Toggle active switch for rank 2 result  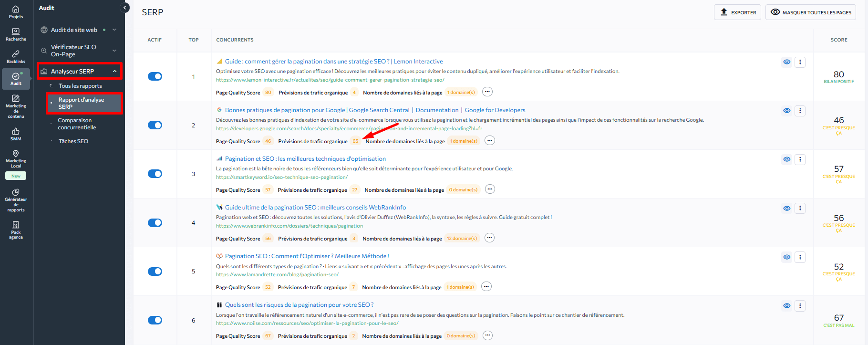click(155, 125)
